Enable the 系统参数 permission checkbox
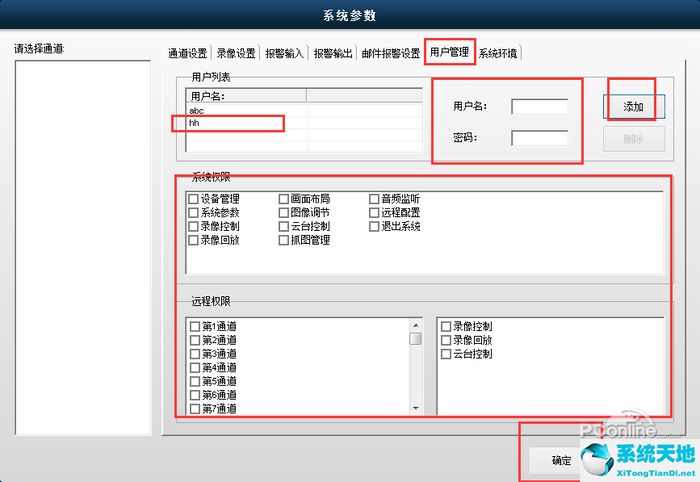 193,212
